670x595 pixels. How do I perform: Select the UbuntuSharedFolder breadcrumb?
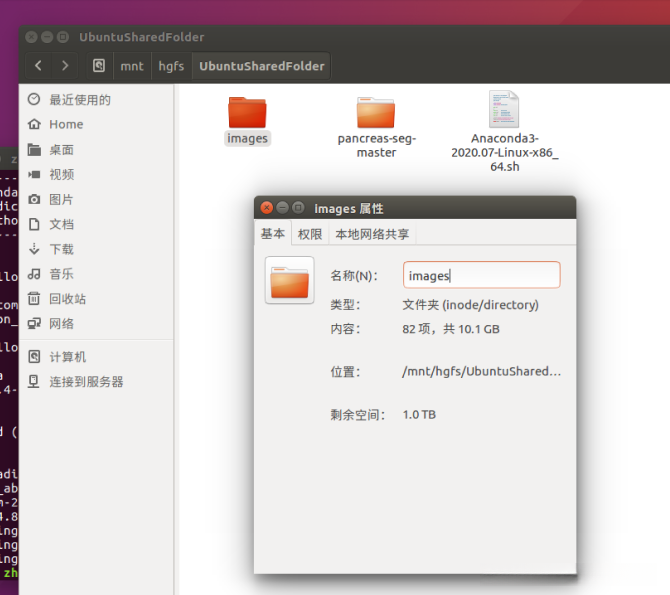coord(262,66)
